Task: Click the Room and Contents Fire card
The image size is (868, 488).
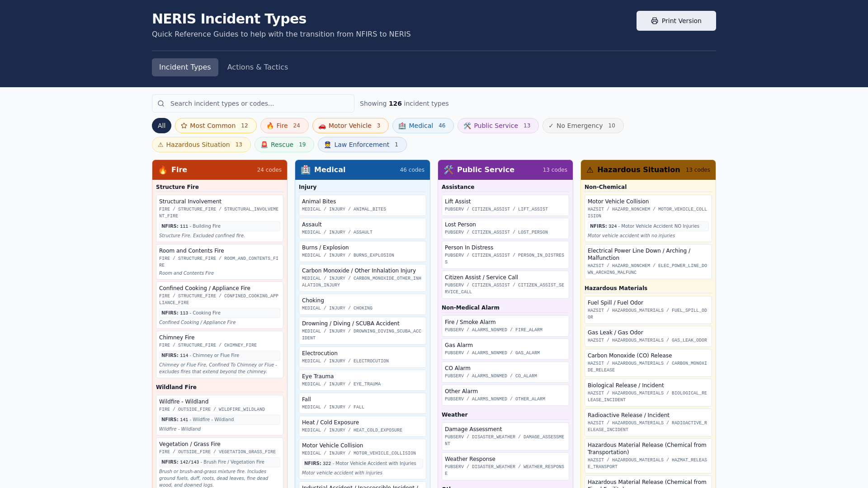Action: pyautogui.click(x=220, y=262)
